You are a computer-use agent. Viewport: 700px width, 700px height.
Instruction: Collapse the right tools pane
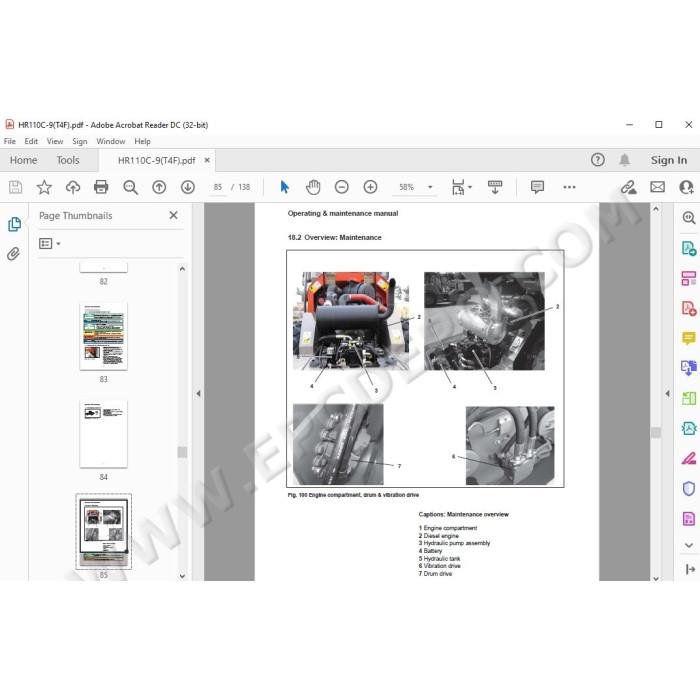pos(667,394)
